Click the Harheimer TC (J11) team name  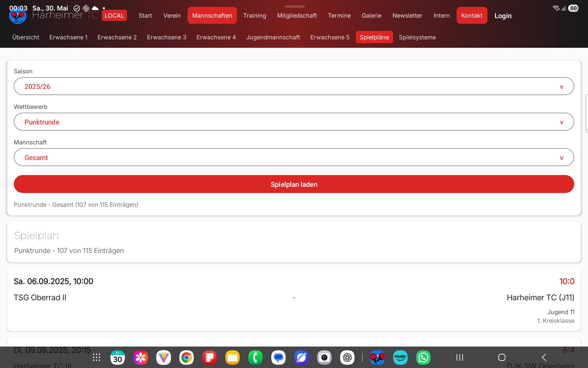coord(541,297)
